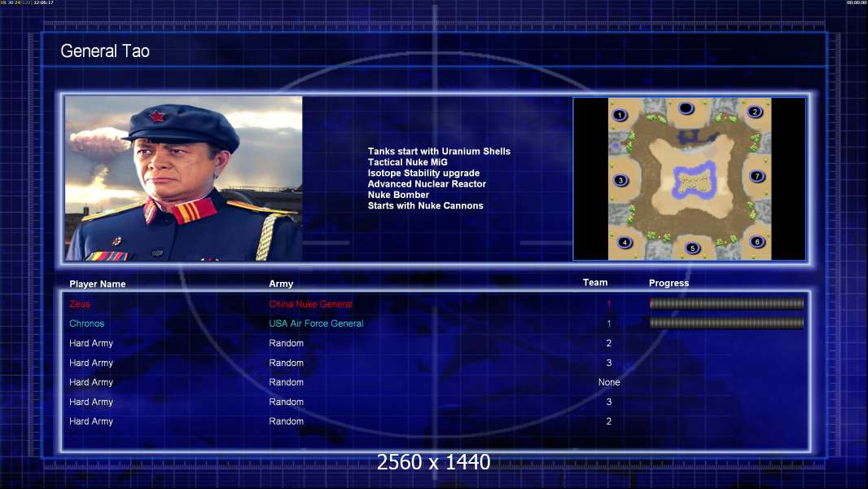Click start position 1 on the minimap
Screen dimensions: 868x489
(620, 115)
